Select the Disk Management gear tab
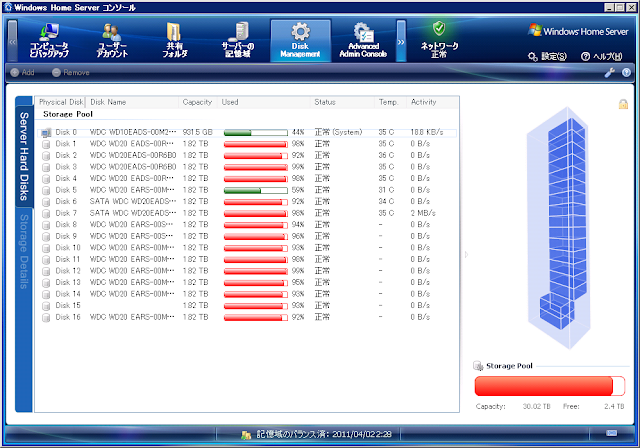The image size is (640, 448). point(300,41)
